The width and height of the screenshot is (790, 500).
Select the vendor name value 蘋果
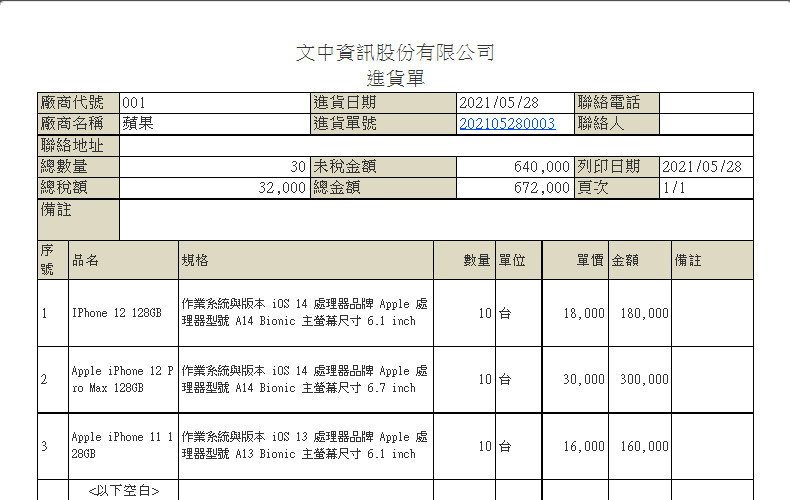(x=138, y=124)
